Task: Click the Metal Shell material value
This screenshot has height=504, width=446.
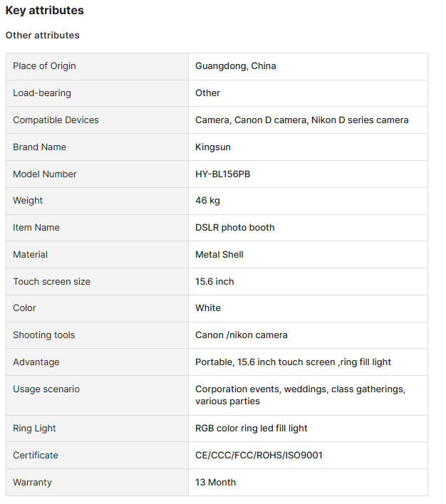Action: (x=219, y=255)
